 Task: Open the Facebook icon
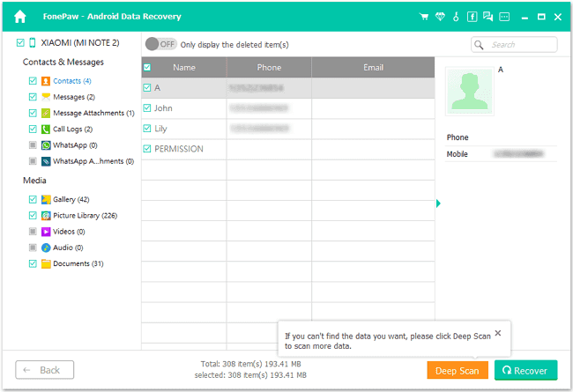tap(473, 17)
